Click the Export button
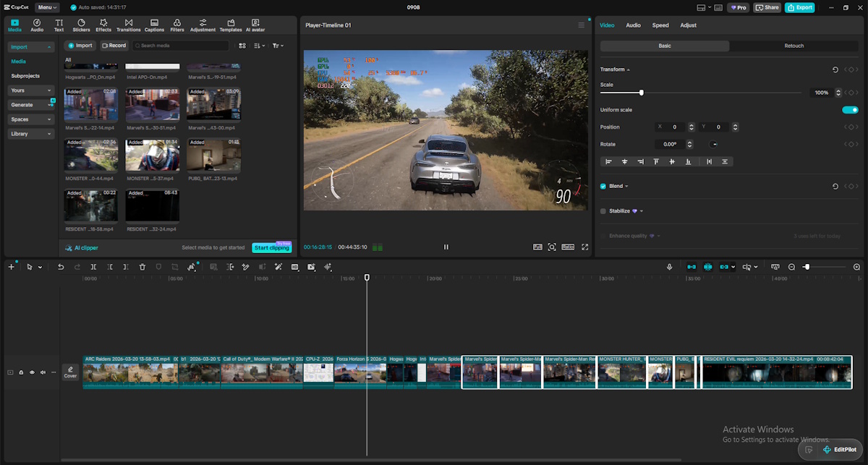This screenshot has width=868, height=465. [799, 7]
